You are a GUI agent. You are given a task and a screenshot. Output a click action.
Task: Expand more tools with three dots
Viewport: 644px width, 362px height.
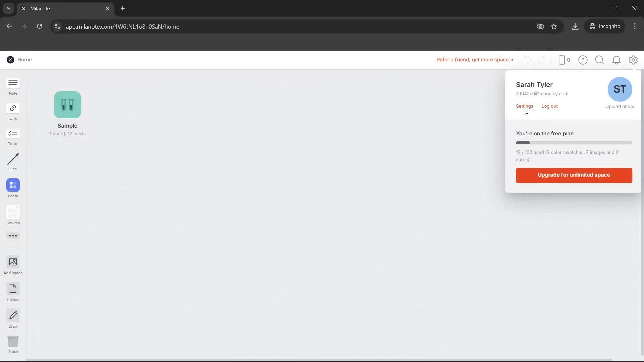[13, 236]
